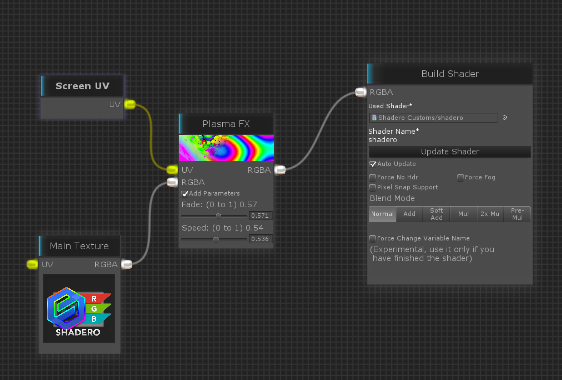Click the RGBA input port on Plasma FX

tap(172, 182)
